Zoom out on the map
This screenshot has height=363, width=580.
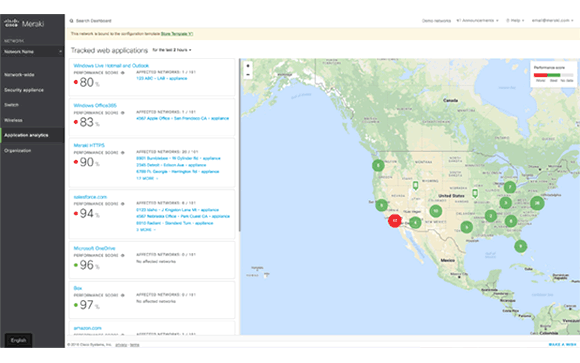[x=248, y=74]
